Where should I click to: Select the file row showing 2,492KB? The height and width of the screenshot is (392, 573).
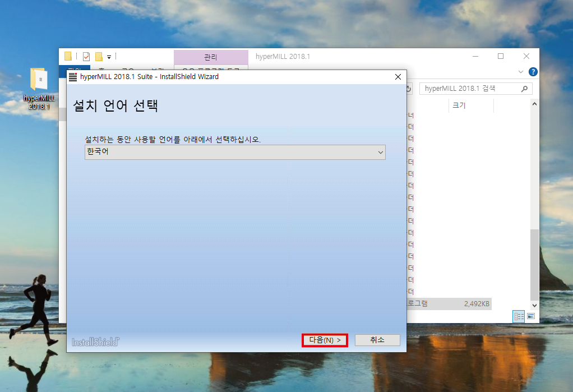449,304
